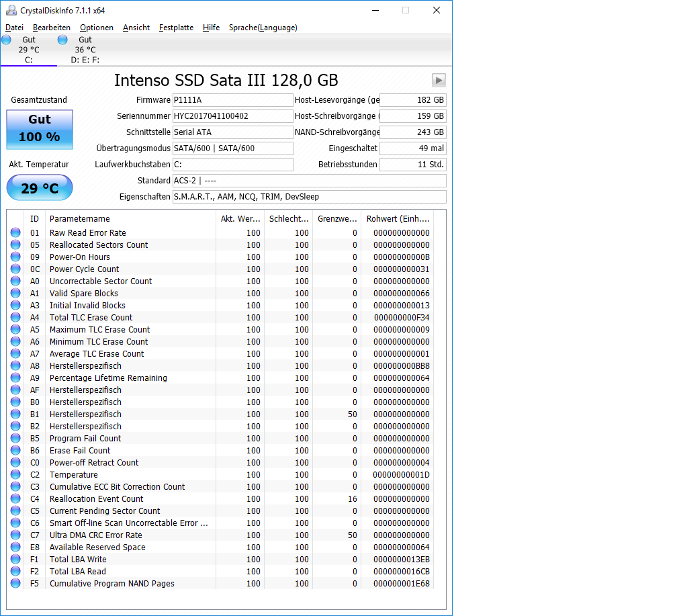
Task: Click status icon for Program Fail Count
Action: tap(15, 438)
